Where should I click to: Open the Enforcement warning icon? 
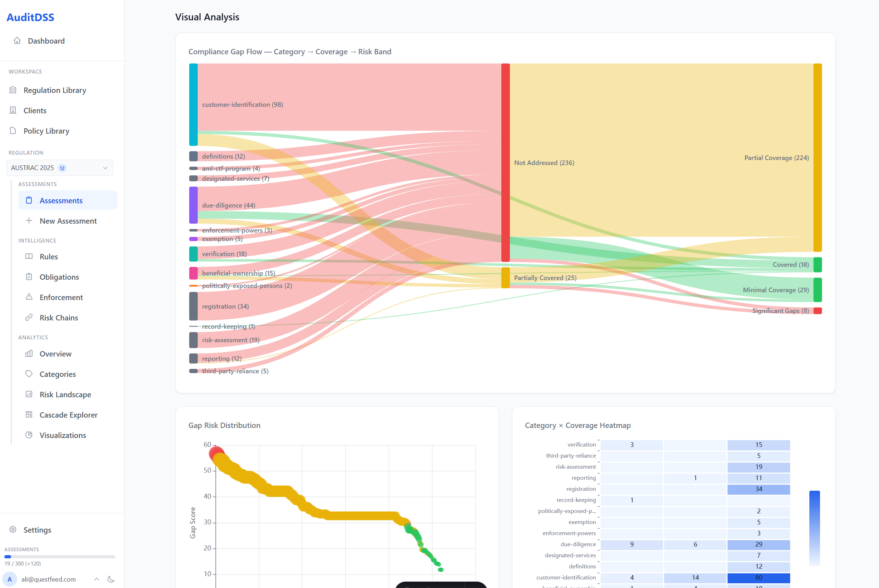[29, 297]
